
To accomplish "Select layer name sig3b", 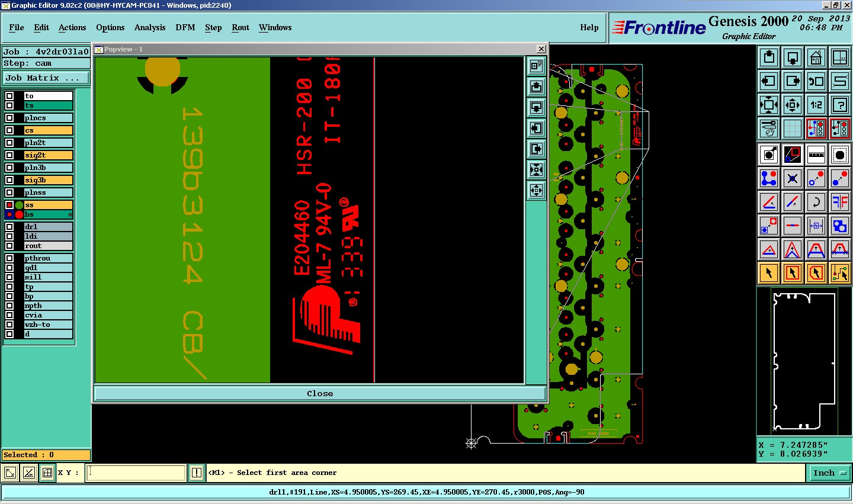I will 48,180.
